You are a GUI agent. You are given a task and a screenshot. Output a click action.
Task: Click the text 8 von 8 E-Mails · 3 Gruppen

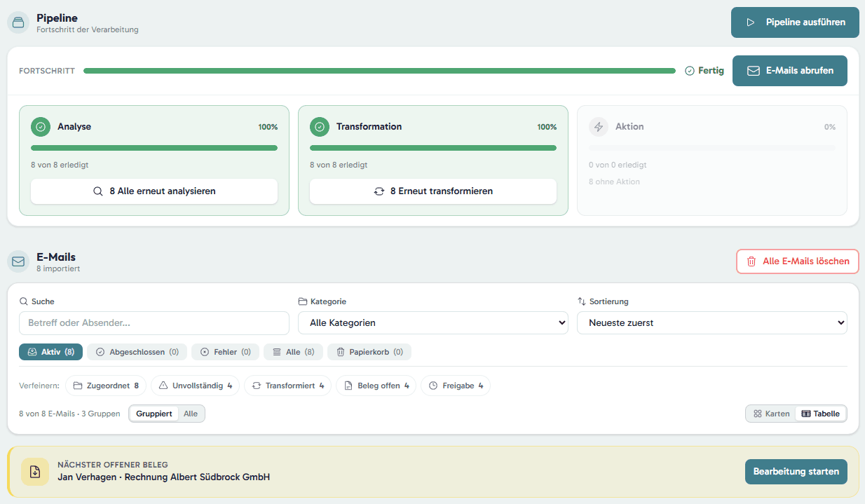click(x=69, y=414)
